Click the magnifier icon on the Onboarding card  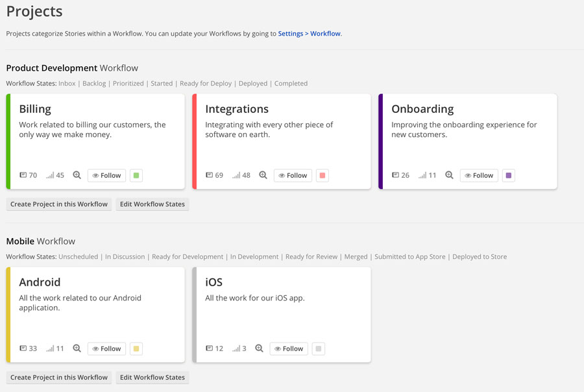449,175
